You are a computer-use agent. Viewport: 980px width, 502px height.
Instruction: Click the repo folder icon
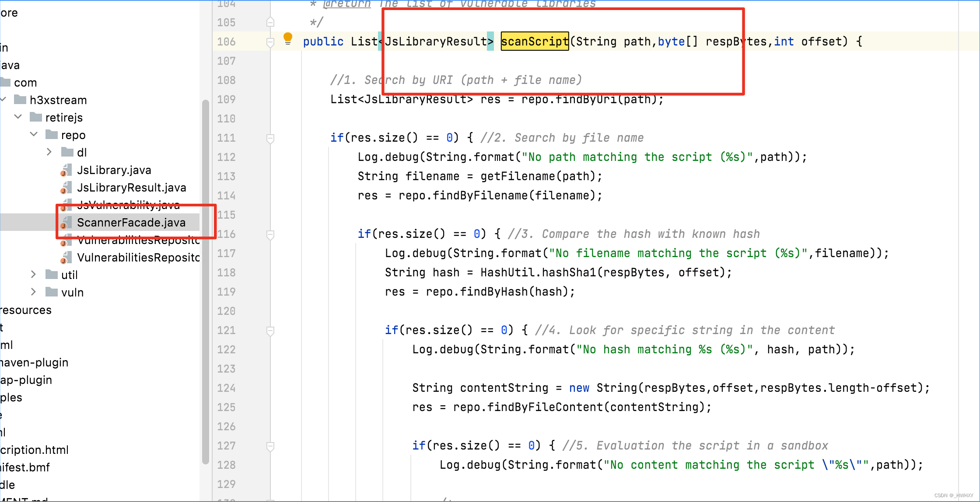[x=51, y=135]
